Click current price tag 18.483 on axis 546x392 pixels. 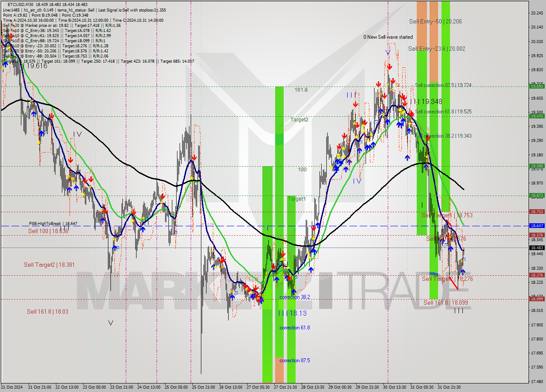tap(537, 248)
